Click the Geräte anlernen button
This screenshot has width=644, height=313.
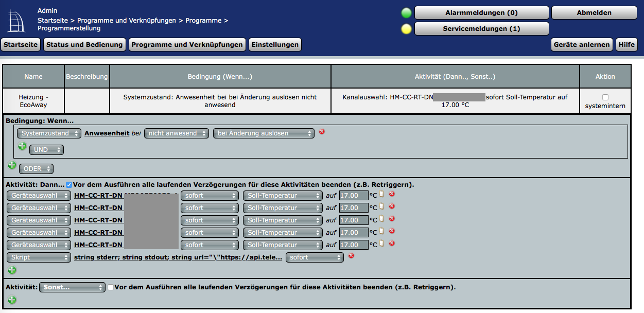[582, 45]
